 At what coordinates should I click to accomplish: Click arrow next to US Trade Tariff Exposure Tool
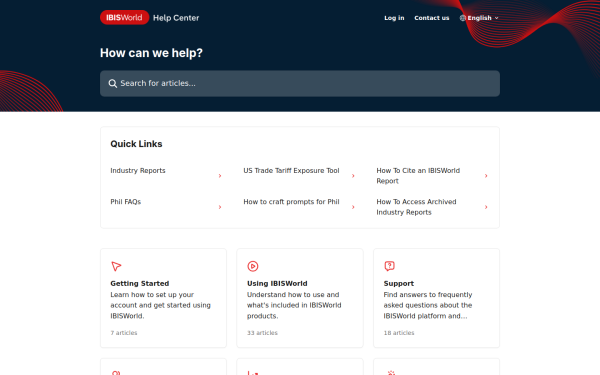pos(353,176)
